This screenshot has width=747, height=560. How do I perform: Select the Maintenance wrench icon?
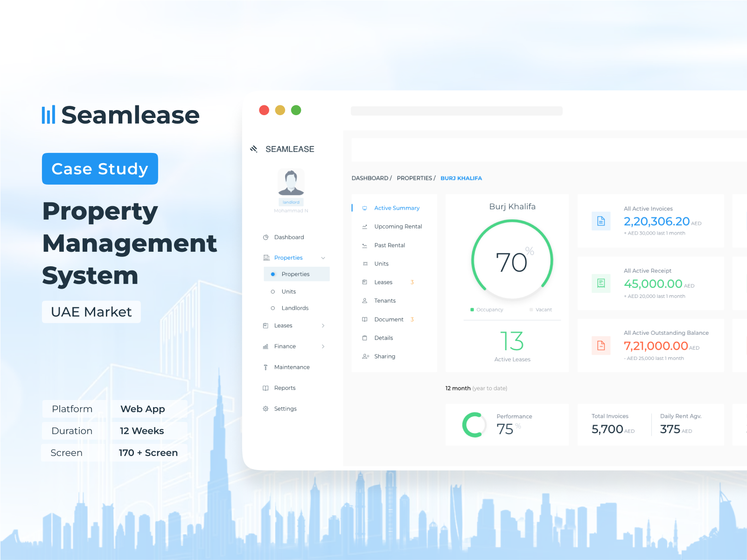(265, 367)
